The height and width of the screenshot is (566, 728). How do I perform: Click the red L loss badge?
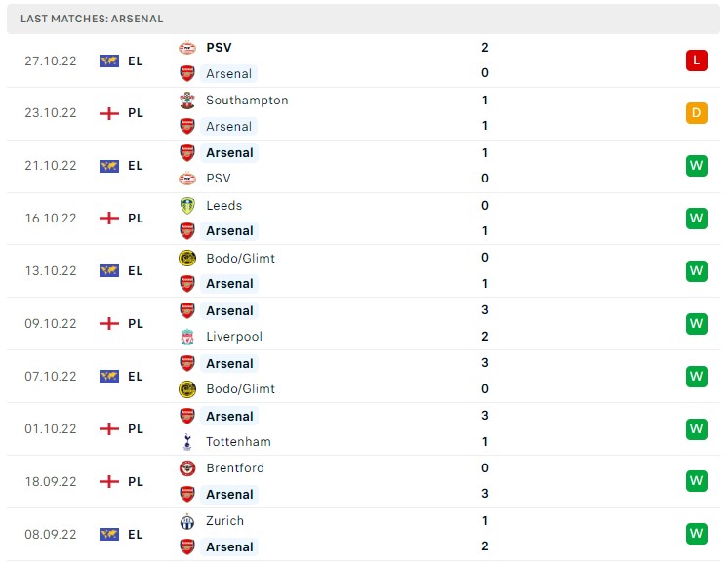pos(696,61)
